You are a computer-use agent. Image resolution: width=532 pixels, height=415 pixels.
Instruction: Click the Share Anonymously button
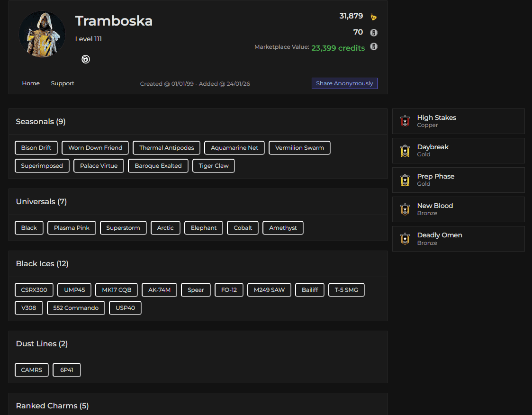pyautogui.click(x=344, y=83)
